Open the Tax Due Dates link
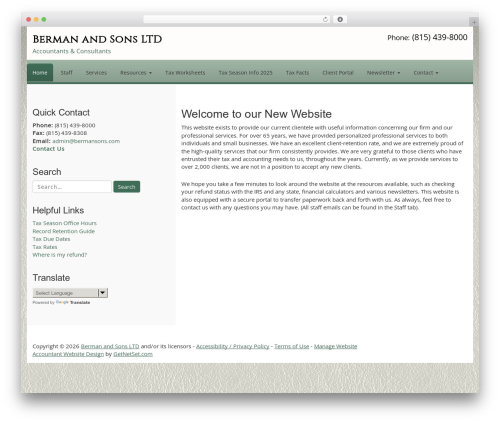Viewport: 500px width, 423px height. 51,239
